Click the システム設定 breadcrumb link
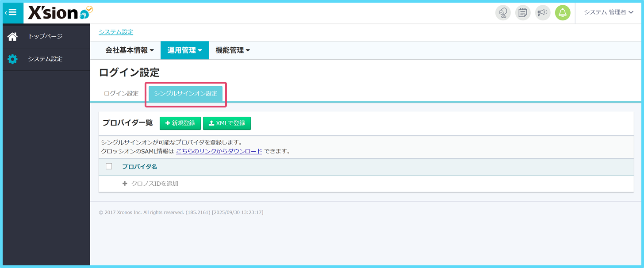Image resolution: width=644 pixels, height=268 pixels. coord(116,32)
